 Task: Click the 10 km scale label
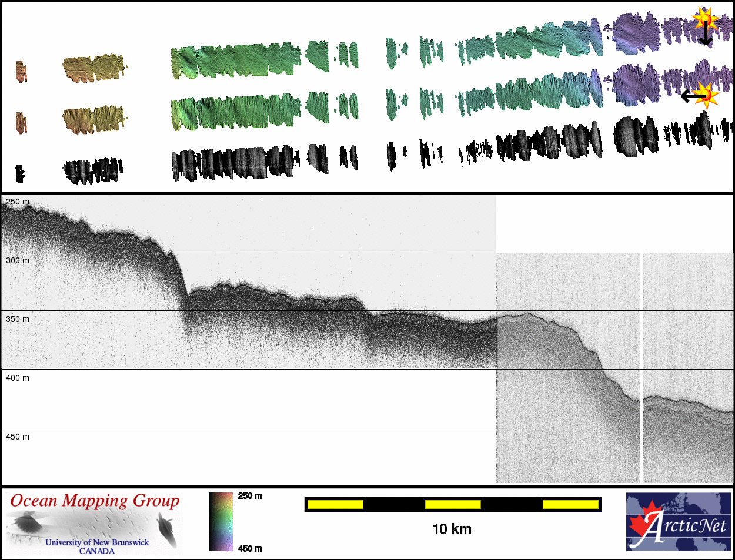452,529
